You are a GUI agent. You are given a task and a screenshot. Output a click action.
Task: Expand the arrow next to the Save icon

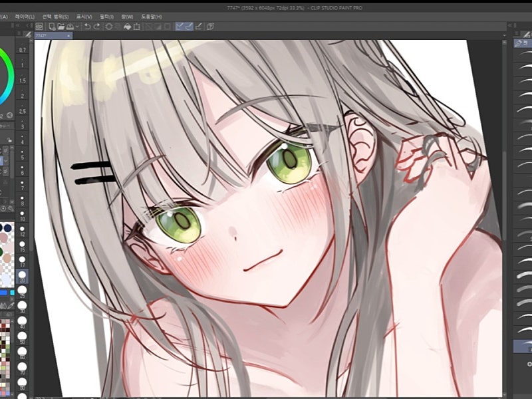point(77,27)
